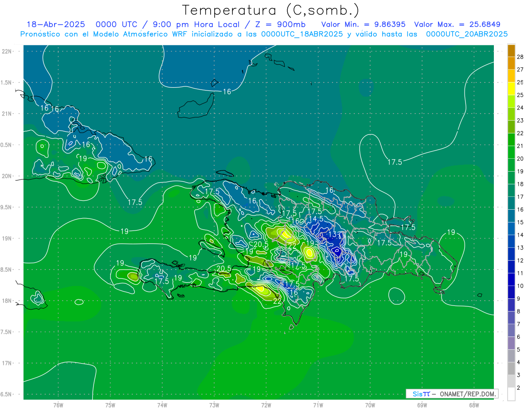Click the color scale value '15'
532x411 pixels.
(520, 222)
